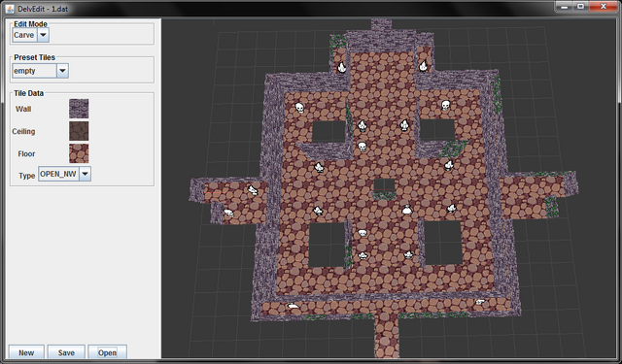The height and width of the screenshot is (364, 622).
Task: Click the Open button
Action: [x=107, y=352]
